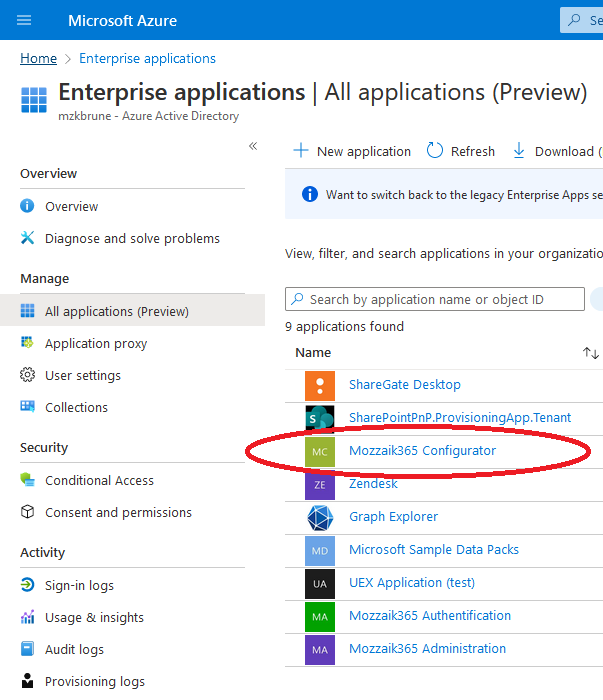Click the info icon in legacy banner
The image size is (603, 700).
(310, 194)
